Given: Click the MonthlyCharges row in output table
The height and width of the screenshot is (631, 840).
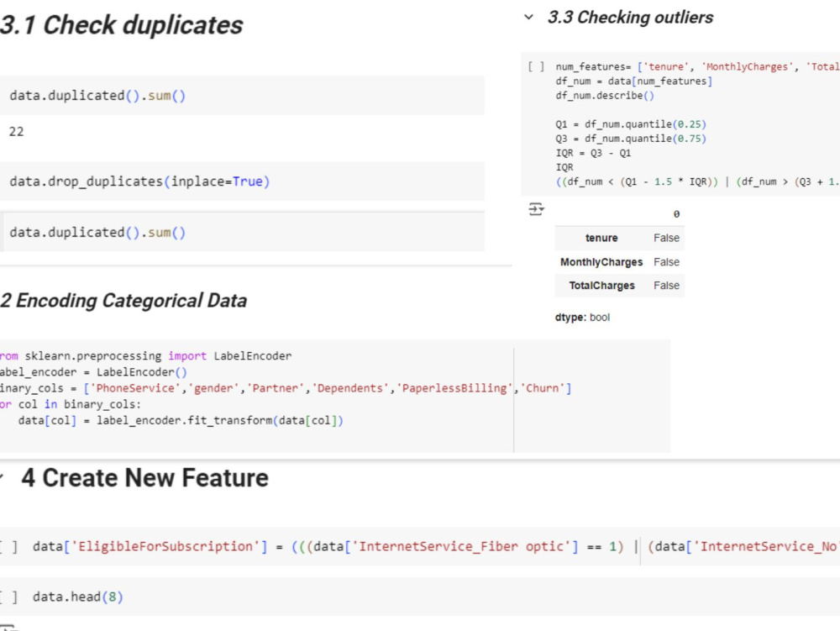Looking at the screenshot, I should click(620, 262).
